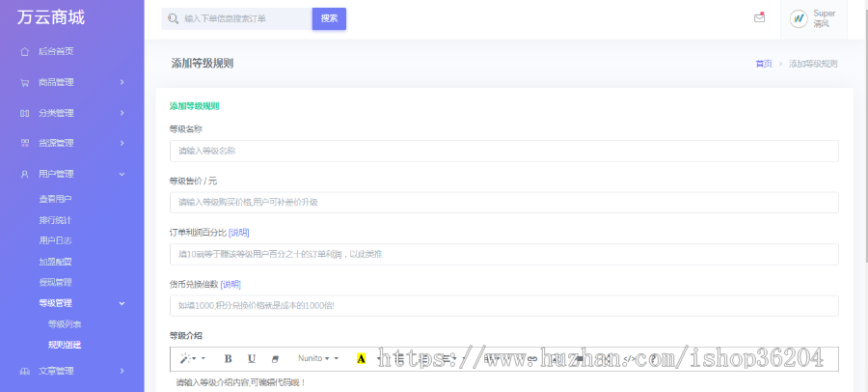Open the magic wand style tool

point(185,359)
